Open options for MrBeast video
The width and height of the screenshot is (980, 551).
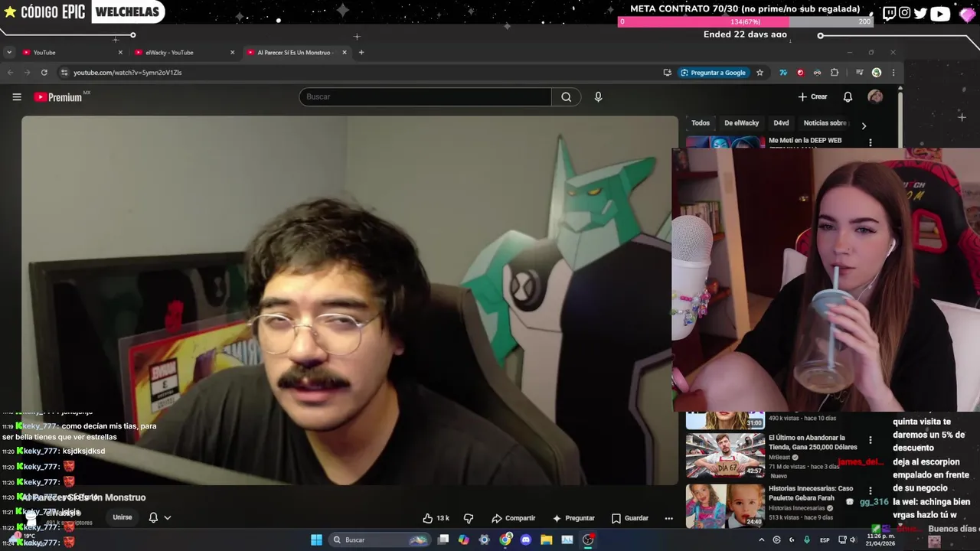click(870, 440)
